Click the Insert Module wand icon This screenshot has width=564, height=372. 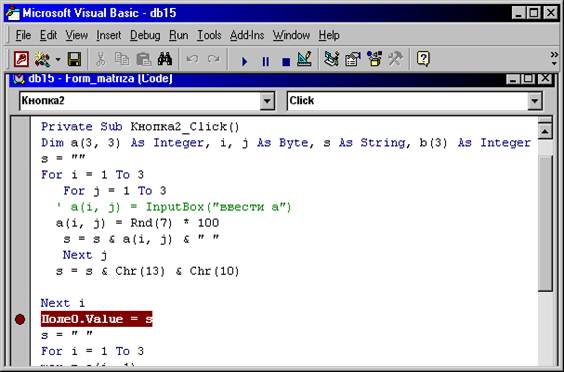[x=42, y=59]
